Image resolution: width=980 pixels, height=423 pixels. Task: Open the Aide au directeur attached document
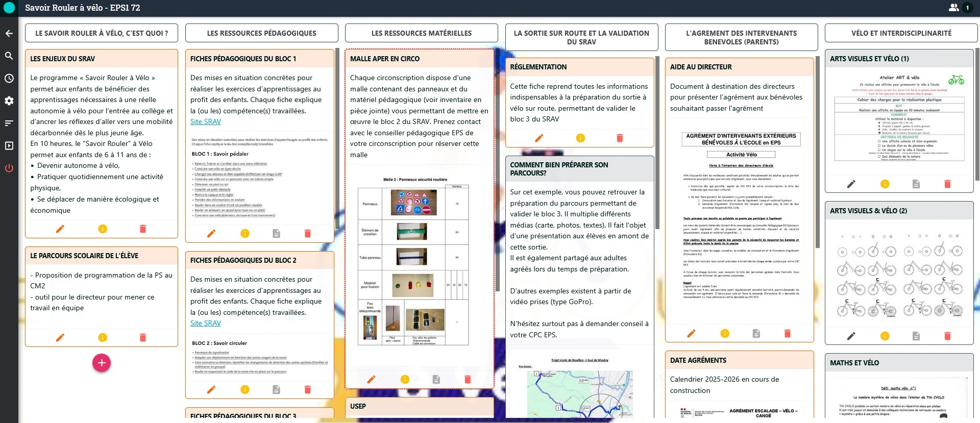point(756,333)
